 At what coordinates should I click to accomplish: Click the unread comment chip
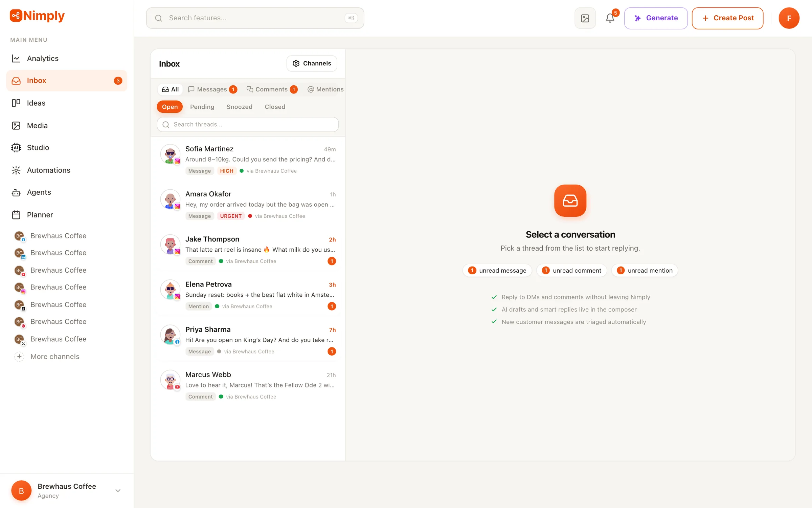click(571, 270)
